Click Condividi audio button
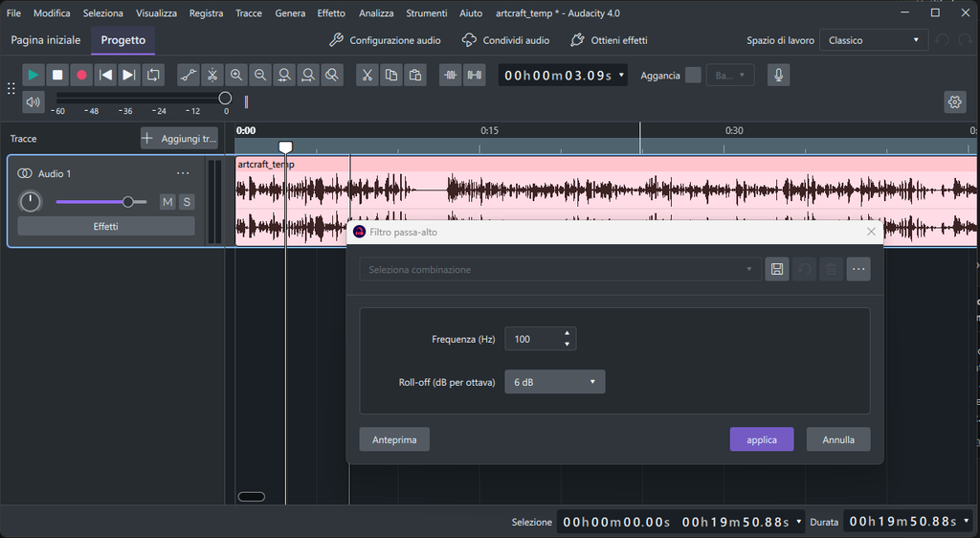980x538 pixels. coord(505,40)
